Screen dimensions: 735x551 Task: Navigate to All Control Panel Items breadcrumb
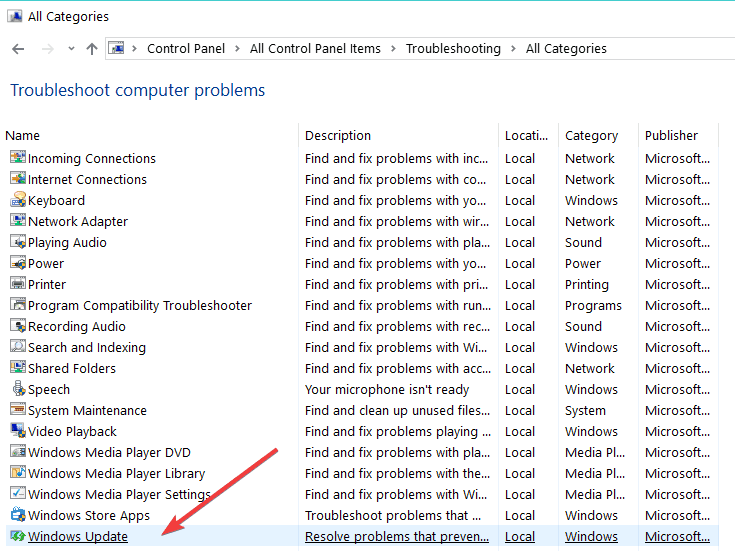tap(315, 49)
